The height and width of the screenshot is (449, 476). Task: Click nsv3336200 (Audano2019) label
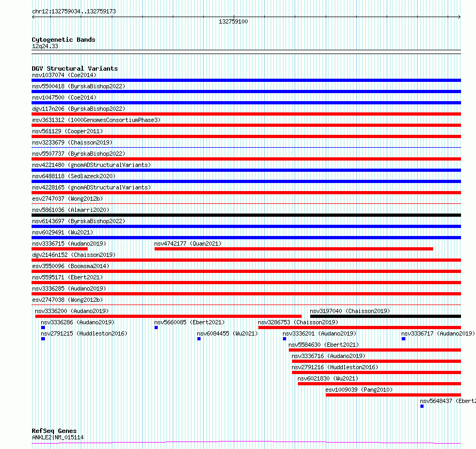point(72,311)
